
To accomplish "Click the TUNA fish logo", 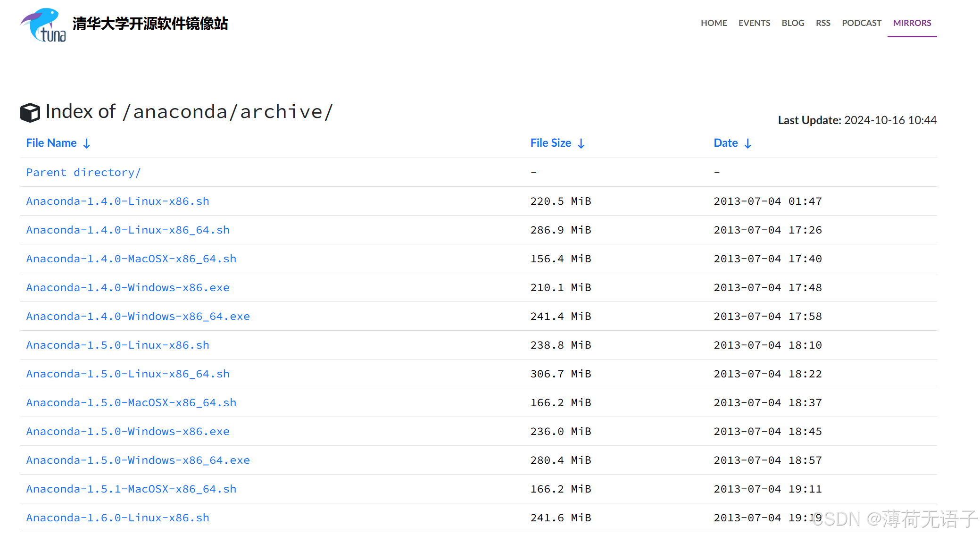I will click(x=43, y=25).
